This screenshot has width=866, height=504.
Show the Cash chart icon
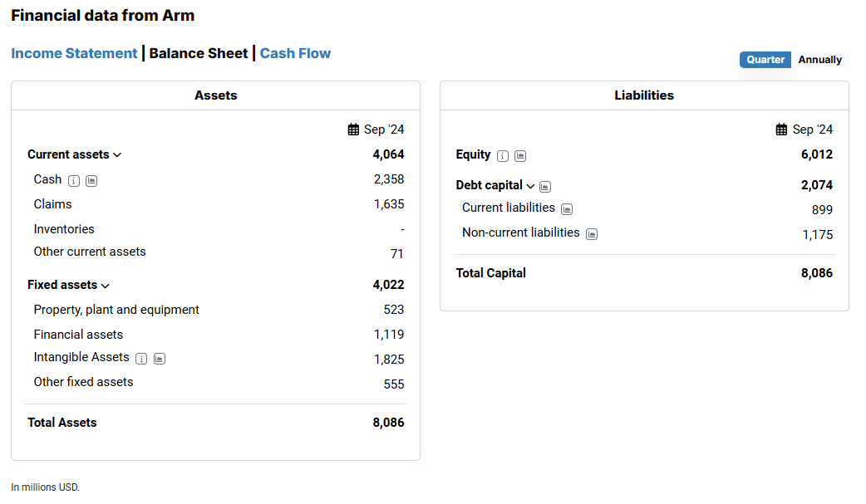tap(91, 181)
